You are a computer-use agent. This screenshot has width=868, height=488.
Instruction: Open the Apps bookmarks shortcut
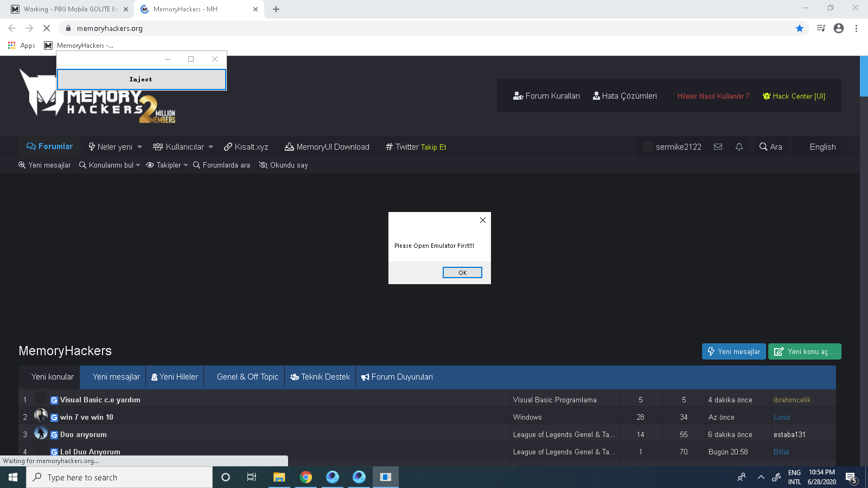[x=22, y=46]
